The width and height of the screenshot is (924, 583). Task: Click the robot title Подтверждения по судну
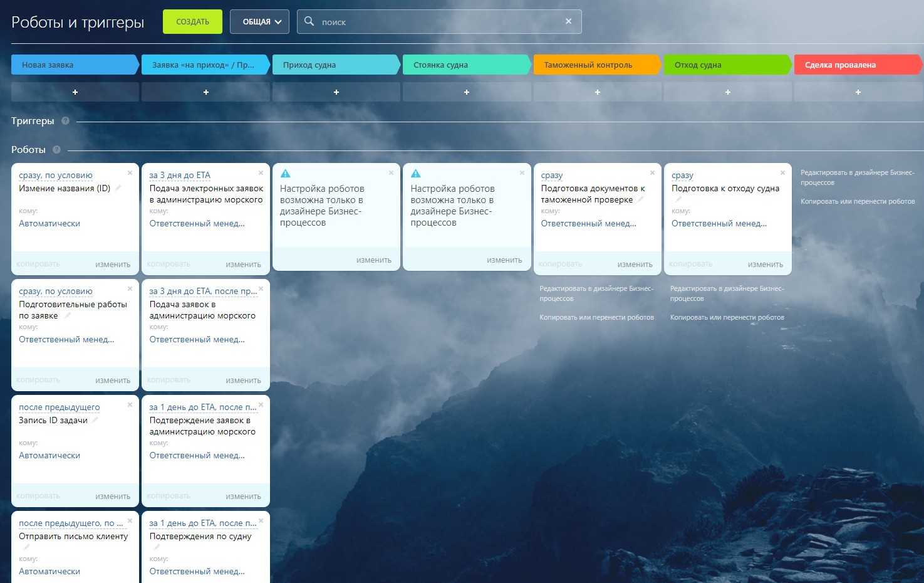200,537
